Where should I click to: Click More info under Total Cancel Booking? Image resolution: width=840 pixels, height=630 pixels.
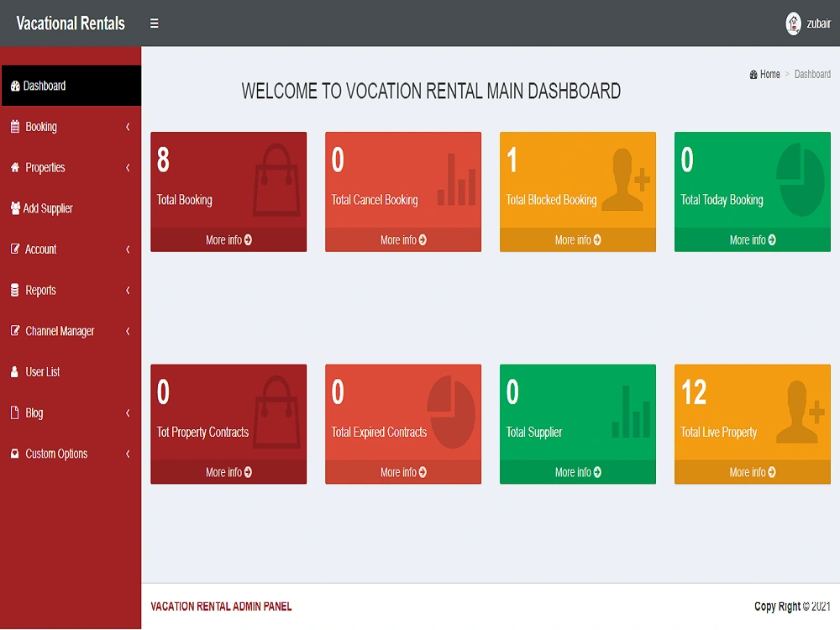tap(403, 240)
